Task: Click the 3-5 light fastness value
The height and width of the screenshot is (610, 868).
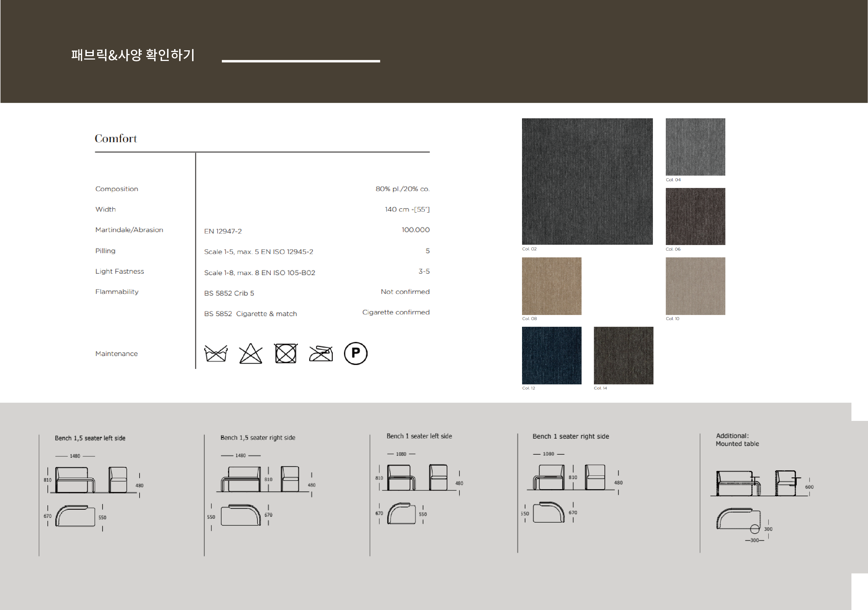Action: [x=424, y=271]
